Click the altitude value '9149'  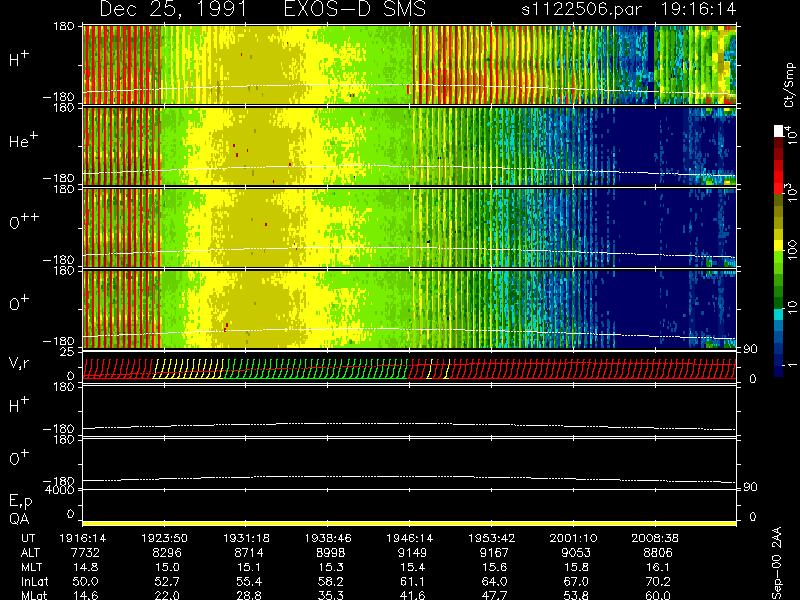point(412,553)
